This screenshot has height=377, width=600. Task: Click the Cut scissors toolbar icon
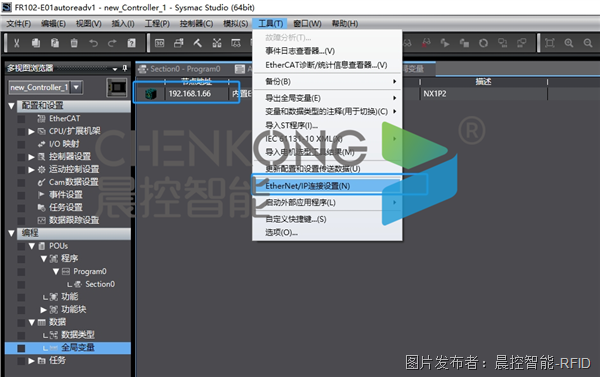[16, 43]
